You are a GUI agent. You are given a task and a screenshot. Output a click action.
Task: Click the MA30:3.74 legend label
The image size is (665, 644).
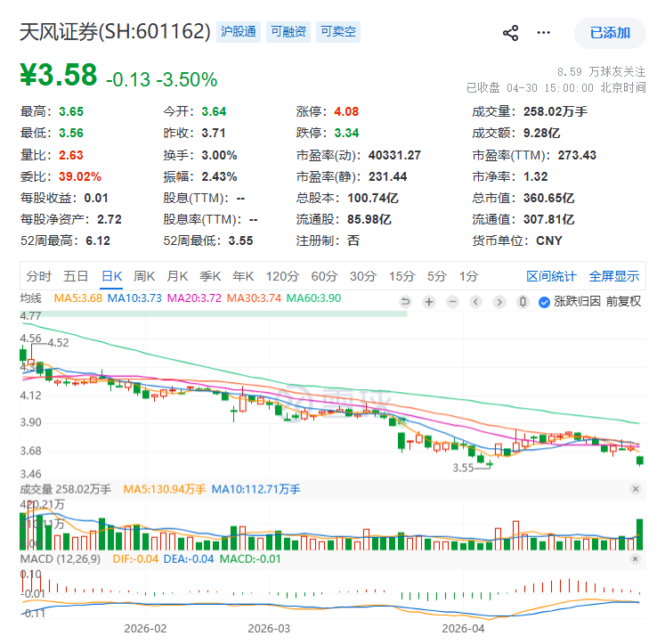(x=254, y=298)
